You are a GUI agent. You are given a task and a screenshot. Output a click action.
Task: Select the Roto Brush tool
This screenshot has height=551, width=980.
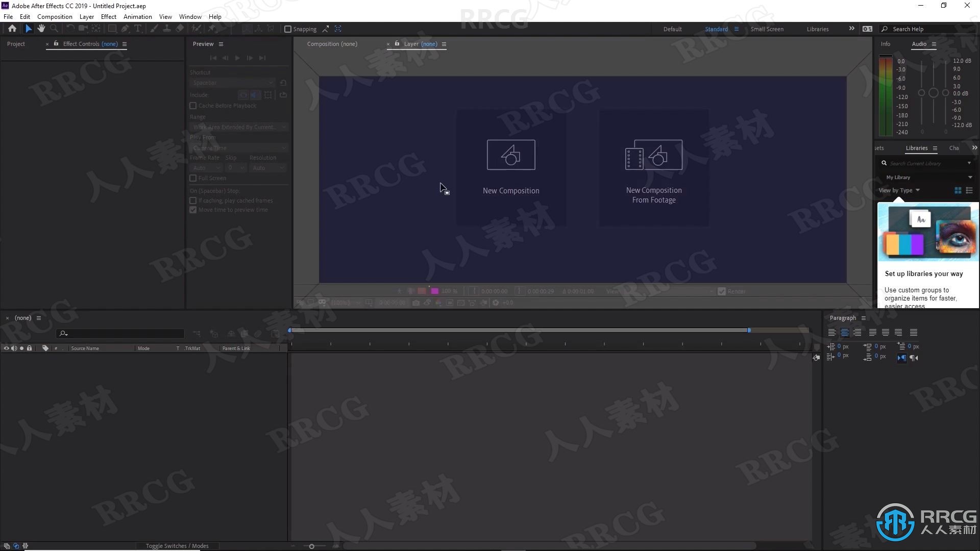[x=197, y=29]
